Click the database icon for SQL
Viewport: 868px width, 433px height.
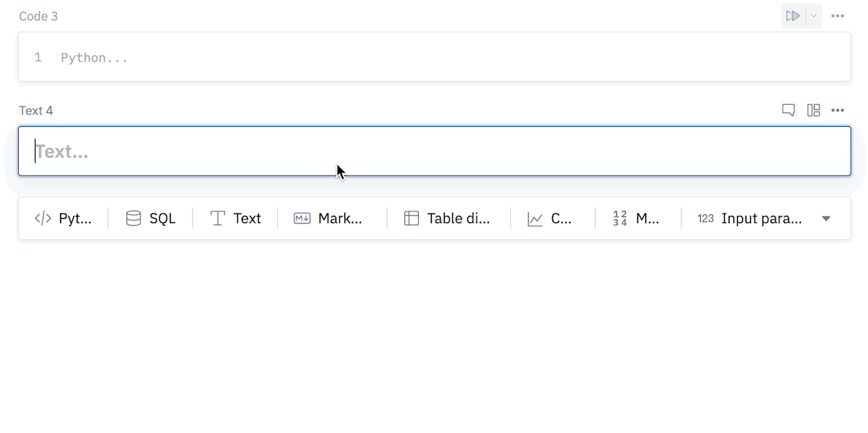coord(134,218)
